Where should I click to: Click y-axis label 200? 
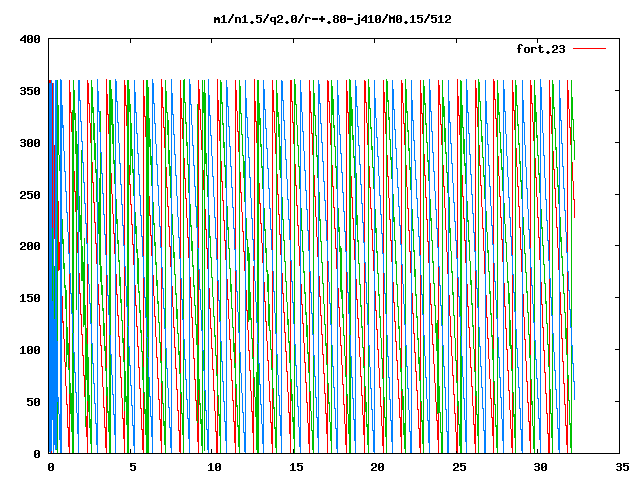pos(30,246)
